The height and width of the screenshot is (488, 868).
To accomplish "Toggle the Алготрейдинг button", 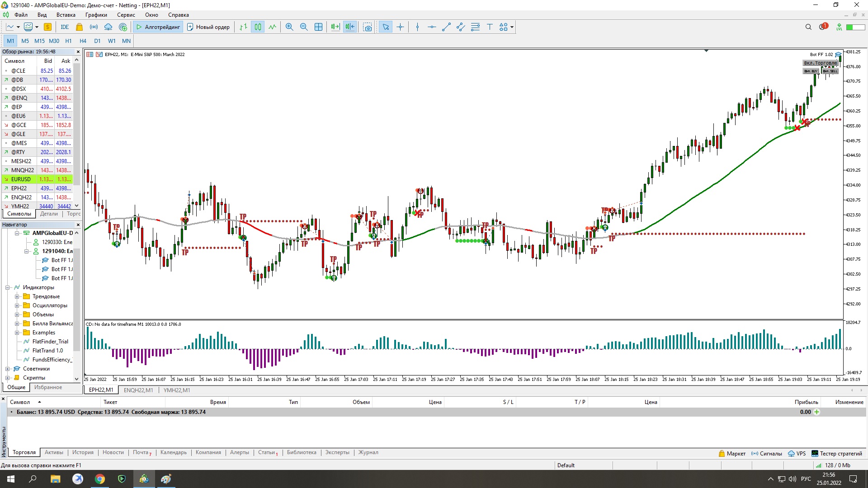I will coord(158,27).
